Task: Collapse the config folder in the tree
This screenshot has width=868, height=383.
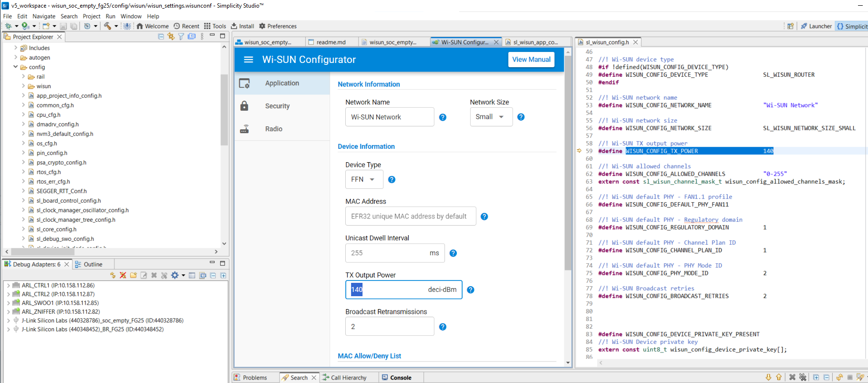Action: tap(16, 67)
